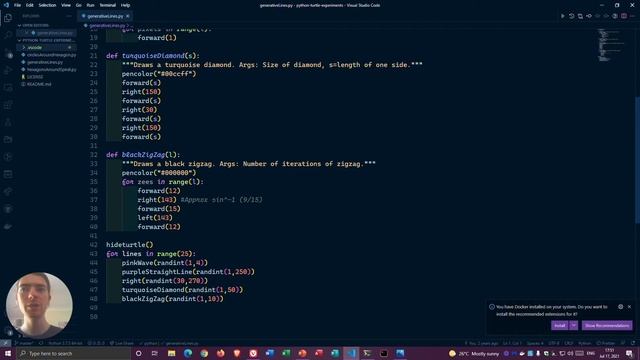Screen dimensions: 640x360
Task: Open the Docker notification gear settings
Action: (620, 307)
